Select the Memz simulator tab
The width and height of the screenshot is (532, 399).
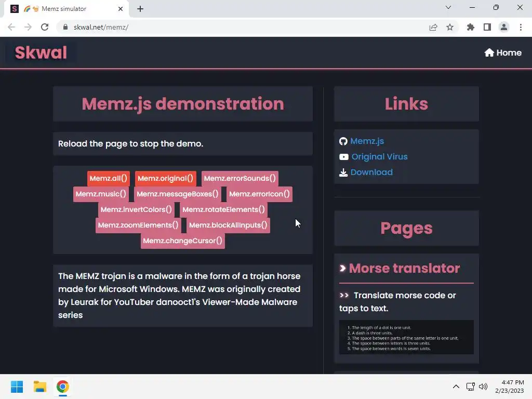click(x=66, y=9)
